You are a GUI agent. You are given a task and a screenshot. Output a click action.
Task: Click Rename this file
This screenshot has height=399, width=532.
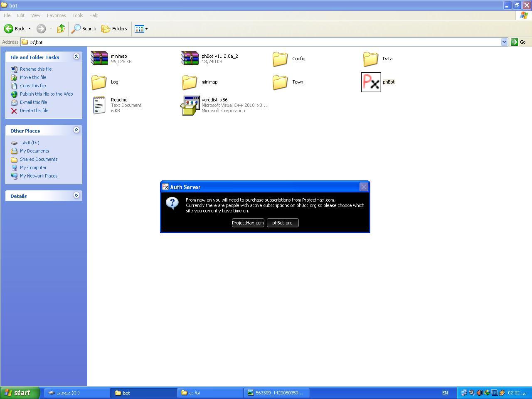[x=36, y=69]
